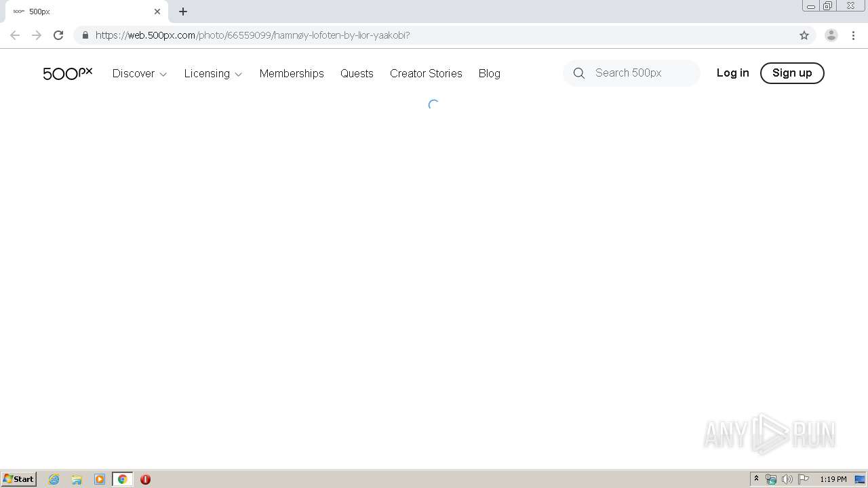
Task: Select the URL in the address bar
Action: (252, 35)
